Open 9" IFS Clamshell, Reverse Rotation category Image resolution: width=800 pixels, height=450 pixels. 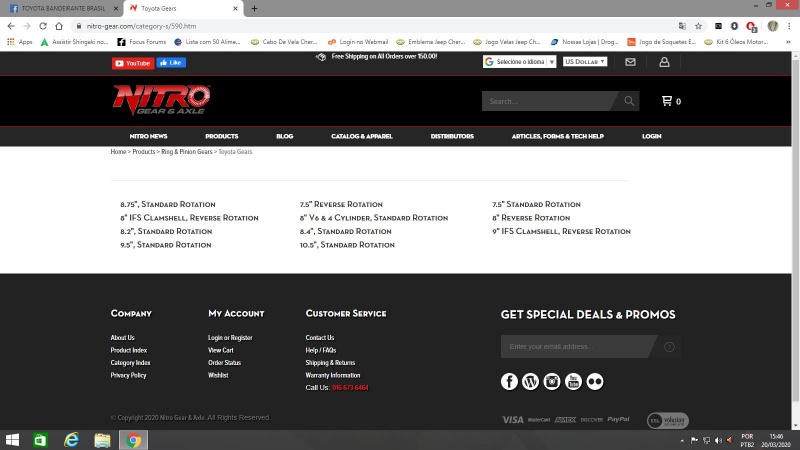click(561, 231)
